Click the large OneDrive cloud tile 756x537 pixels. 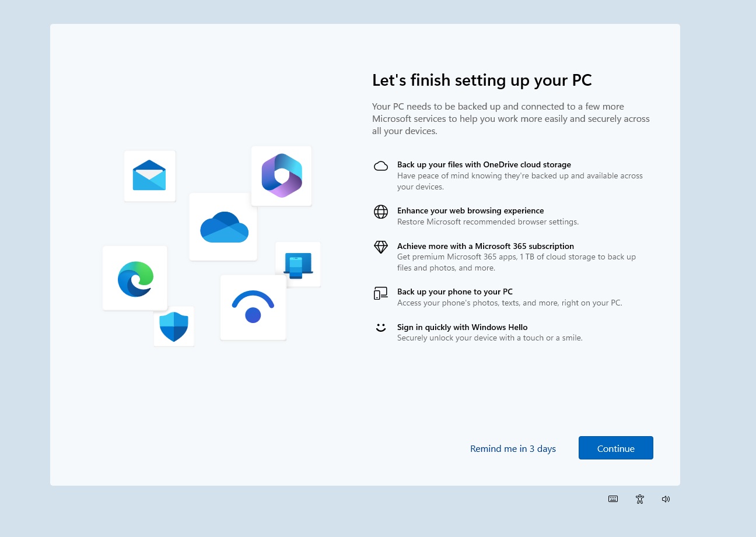point(223,227)
